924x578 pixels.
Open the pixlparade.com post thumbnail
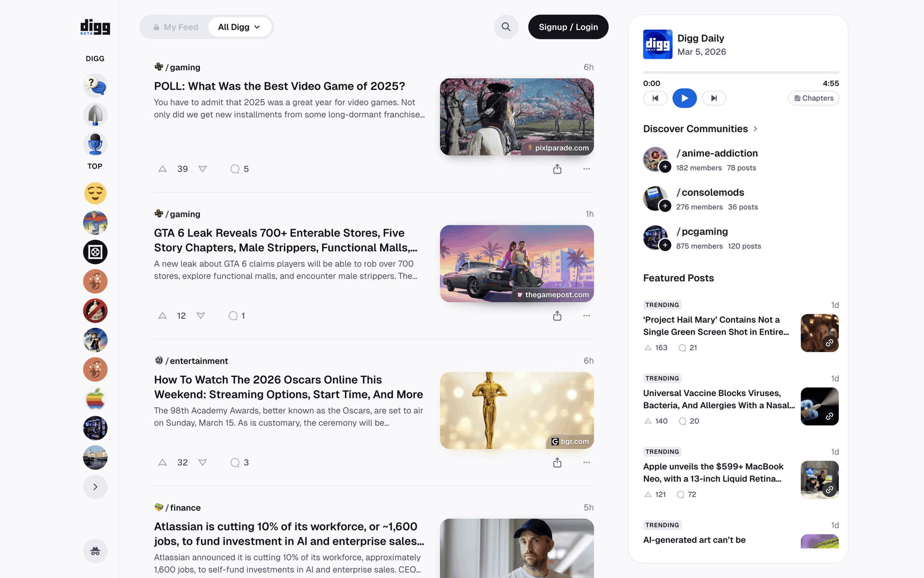coord(516,117)
